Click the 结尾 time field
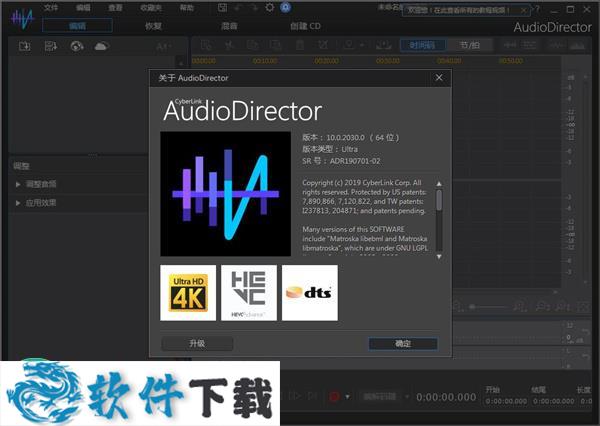 pyautogui.click(x=554, y=401)
